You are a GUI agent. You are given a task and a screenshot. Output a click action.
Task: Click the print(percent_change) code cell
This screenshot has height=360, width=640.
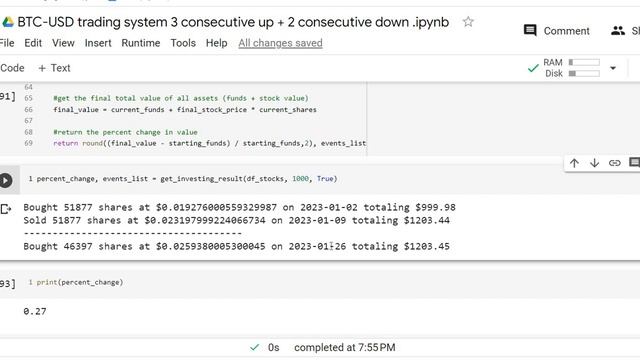click(x=80, y=282)
